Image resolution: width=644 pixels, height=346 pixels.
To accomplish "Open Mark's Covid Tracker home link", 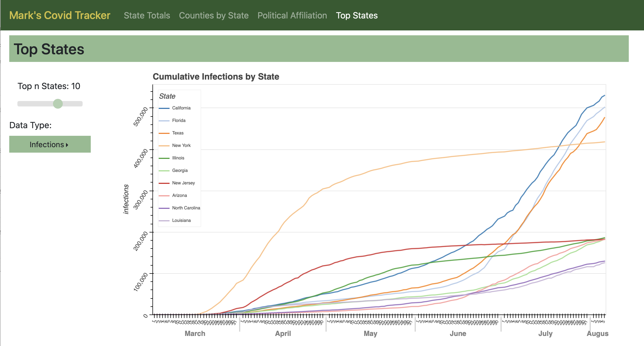I will click(x=60, y=15).
